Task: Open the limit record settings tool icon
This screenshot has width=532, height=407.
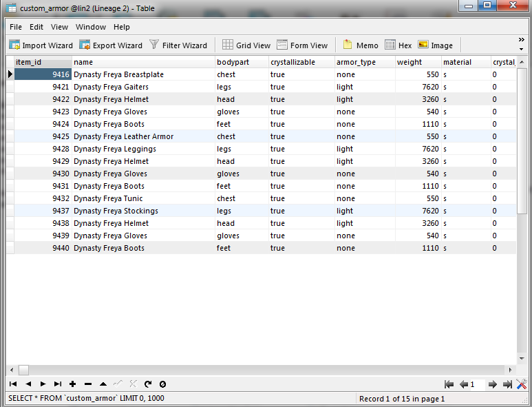Action: click(522, 384)
